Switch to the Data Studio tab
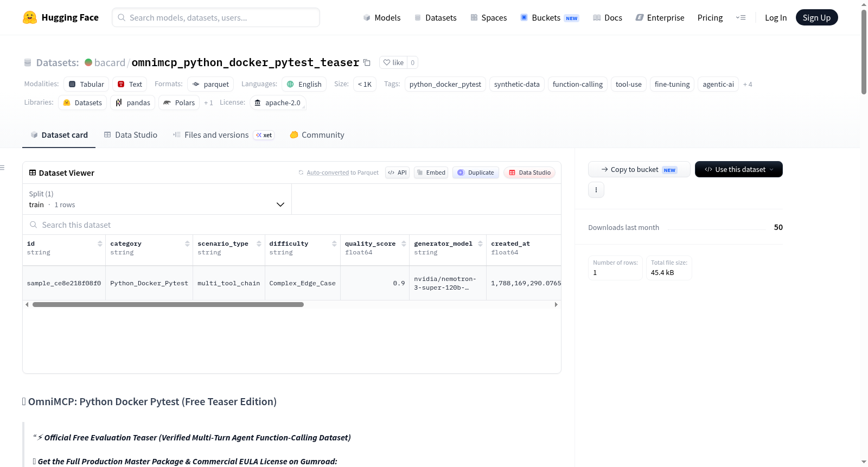Screen dimensions: 868x467 coord(131,135)
